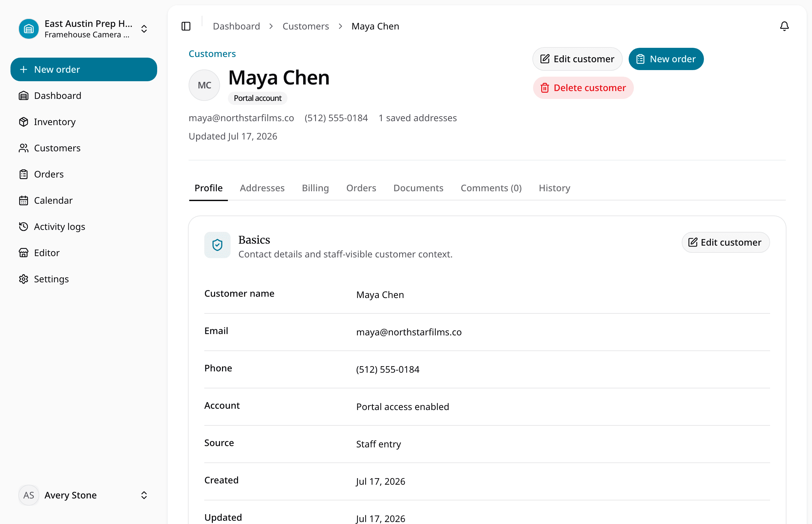Click the Avery Stone user name
Image resolution: width=812 pixels, height=524 pixels.
(70, 495)
